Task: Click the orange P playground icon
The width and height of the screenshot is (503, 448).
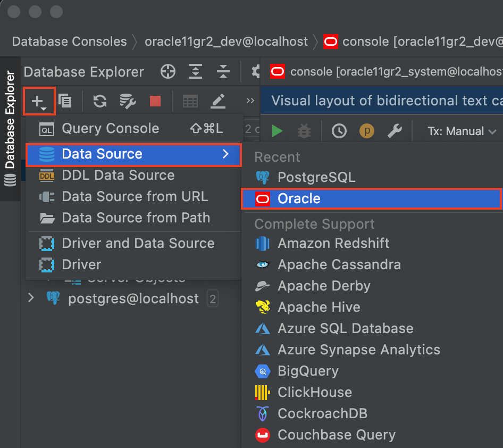Action: coord(367,131)
